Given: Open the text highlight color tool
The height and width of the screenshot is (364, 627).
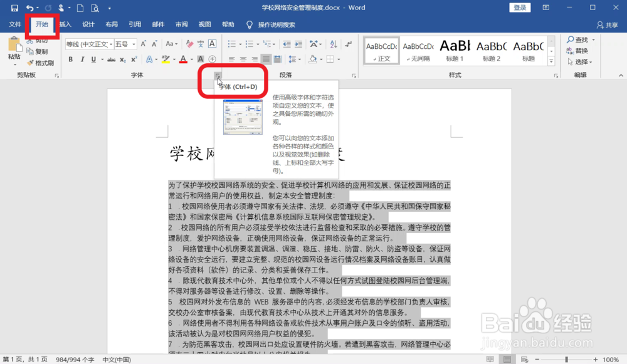Looking at the screenshot, I should [x=166, y=59].
